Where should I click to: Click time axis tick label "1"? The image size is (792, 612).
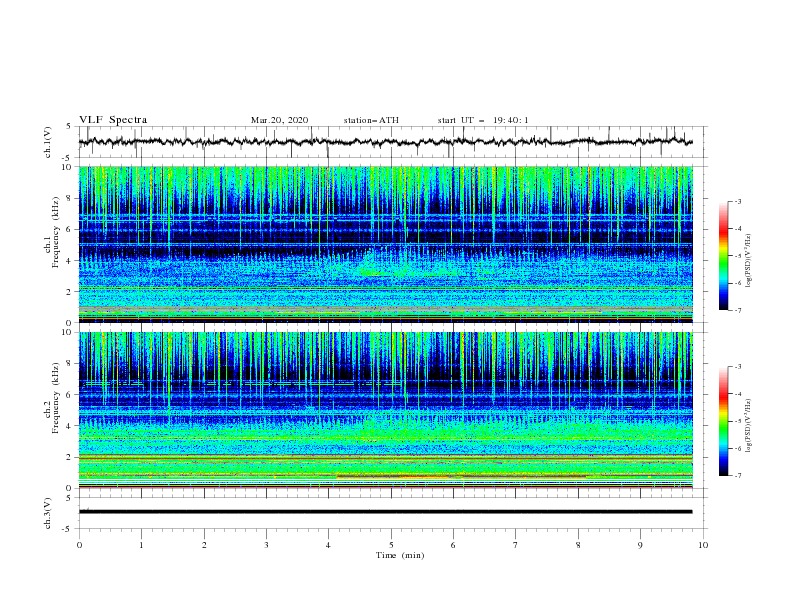(141, 545)
